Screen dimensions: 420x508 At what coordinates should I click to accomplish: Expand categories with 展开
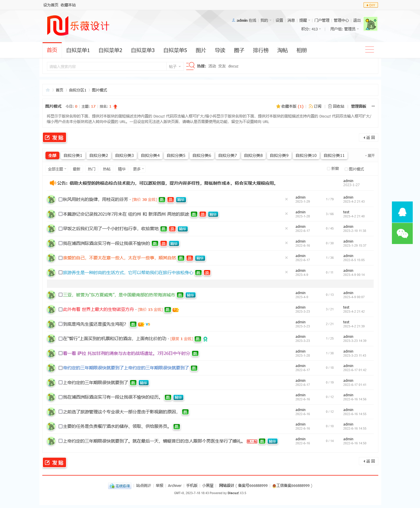[x=370, y=156]
